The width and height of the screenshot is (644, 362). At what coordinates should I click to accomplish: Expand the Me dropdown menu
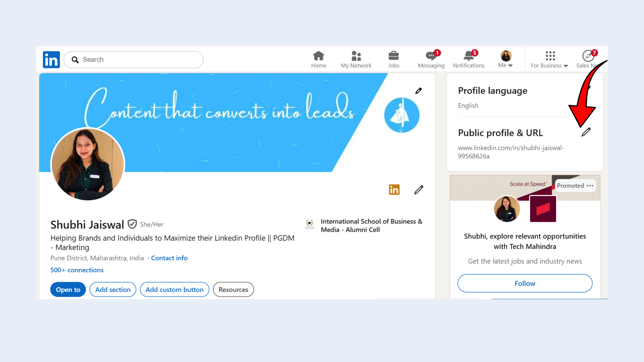click(506, 59)
